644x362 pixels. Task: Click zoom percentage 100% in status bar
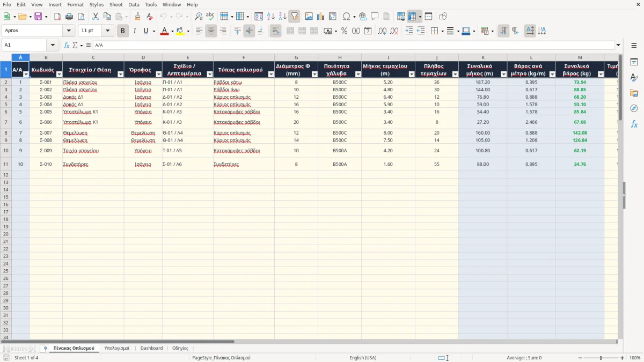(x=635, y=358)
